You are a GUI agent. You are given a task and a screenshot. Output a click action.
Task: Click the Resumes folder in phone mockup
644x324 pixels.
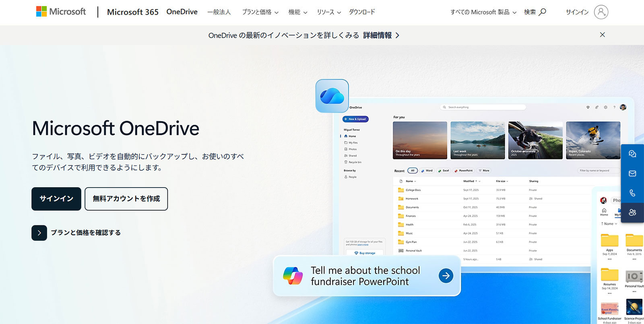[x=609, y=275]
